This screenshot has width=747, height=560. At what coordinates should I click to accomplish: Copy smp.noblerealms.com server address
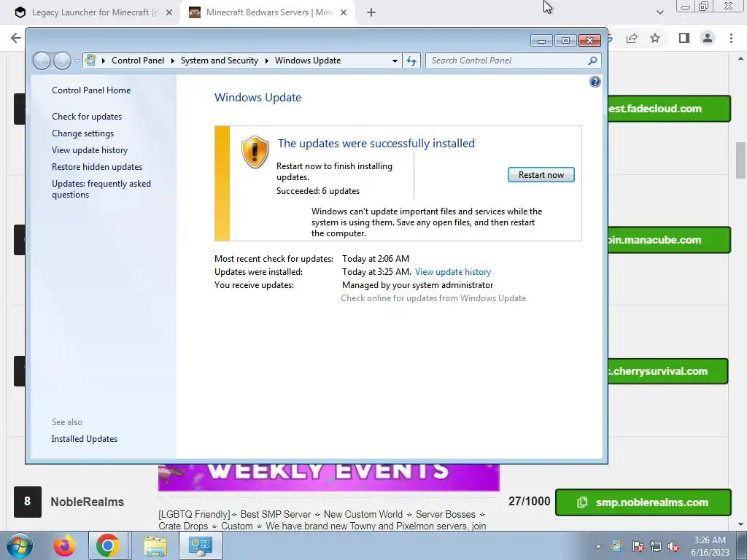coord(643,502)
